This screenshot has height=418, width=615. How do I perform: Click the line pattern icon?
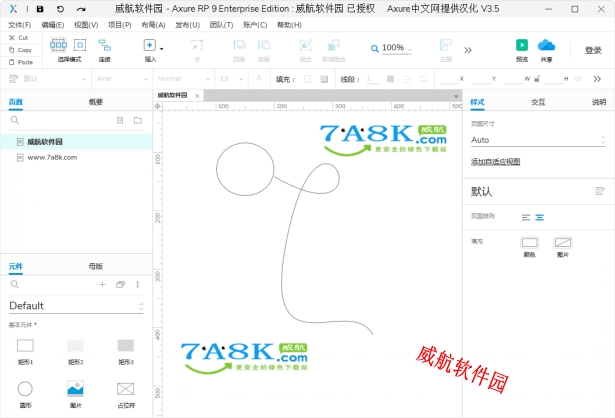407,79
